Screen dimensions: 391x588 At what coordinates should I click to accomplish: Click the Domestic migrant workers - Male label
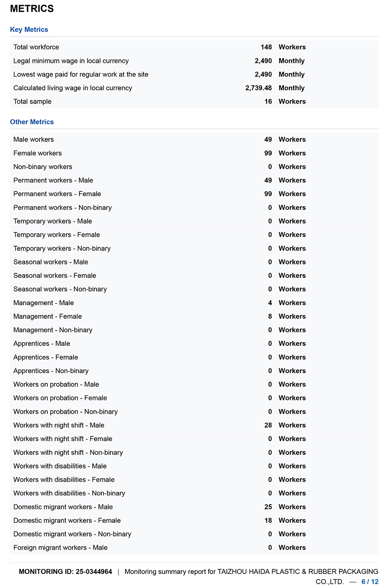[x=63, y=507]
